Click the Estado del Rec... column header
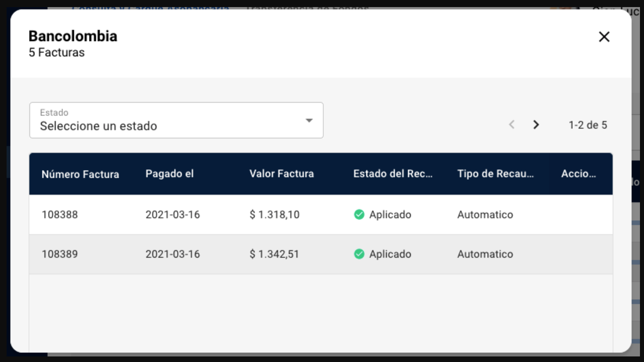Viewport: 644px width, 362px height. 393,174
